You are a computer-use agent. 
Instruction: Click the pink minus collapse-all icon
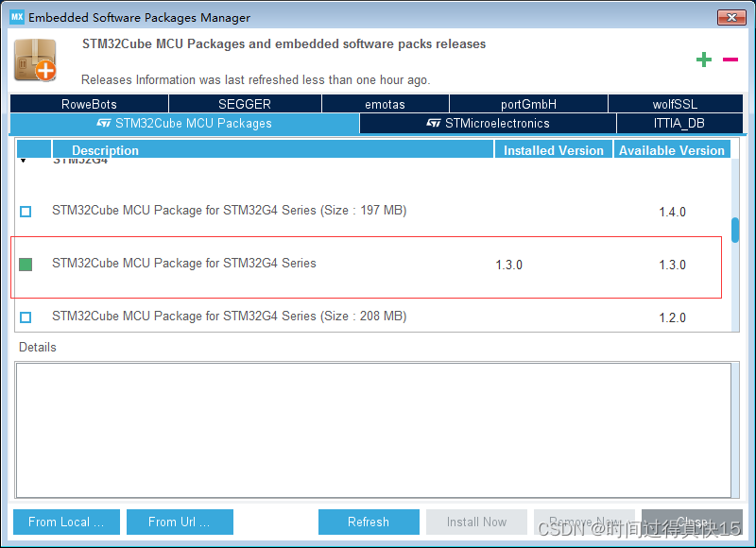pos(730,60)
